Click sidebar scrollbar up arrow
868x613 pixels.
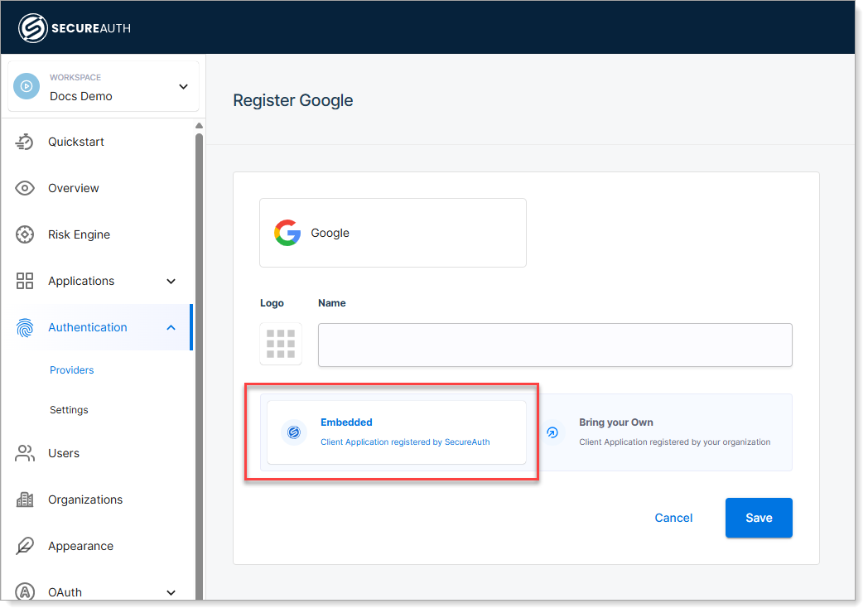tap(200, 126)
